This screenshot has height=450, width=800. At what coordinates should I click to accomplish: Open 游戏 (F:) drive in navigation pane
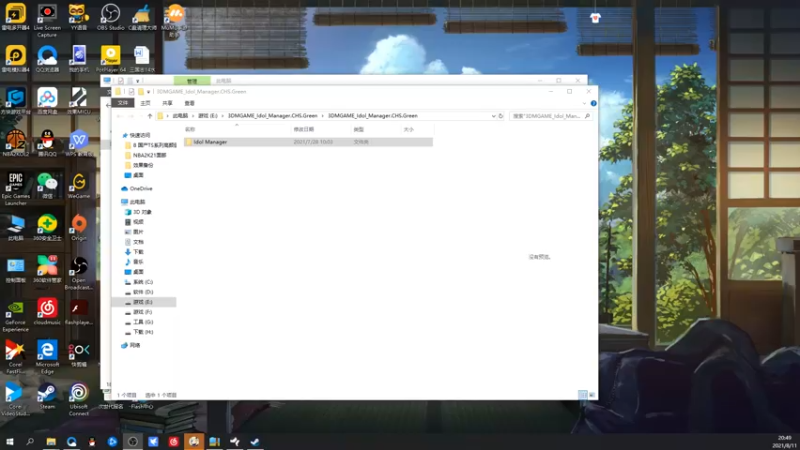click(142, 312)
